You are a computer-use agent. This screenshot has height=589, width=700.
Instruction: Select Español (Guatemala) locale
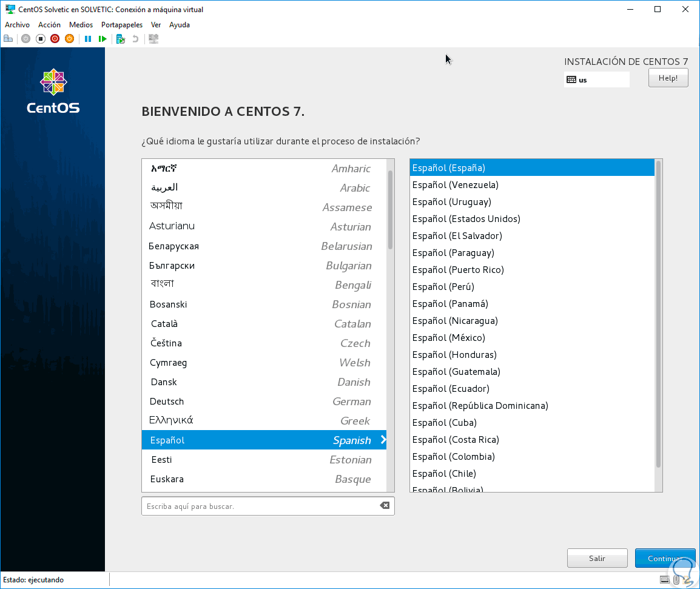[532, 371]
